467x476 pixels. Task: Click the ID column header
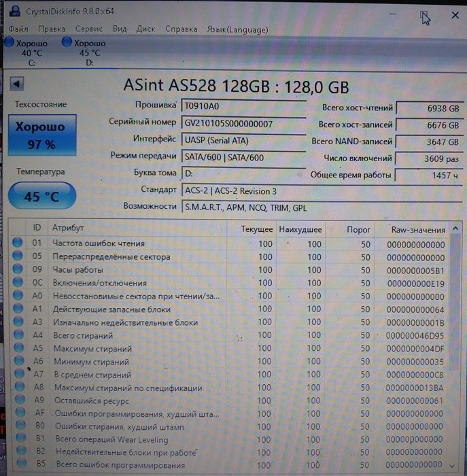[x=37, y=227]
